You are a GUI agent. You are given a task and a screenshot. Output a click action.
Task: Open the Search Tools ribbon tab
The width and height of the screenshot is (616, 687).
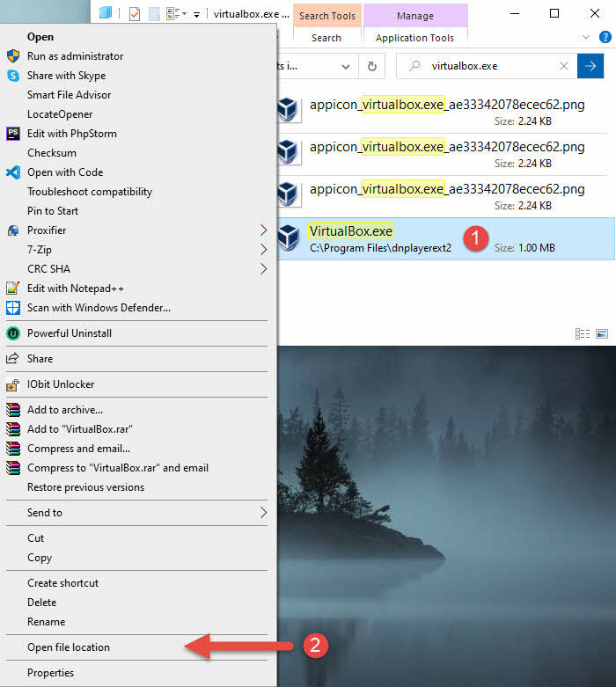(x=327, y=16)
